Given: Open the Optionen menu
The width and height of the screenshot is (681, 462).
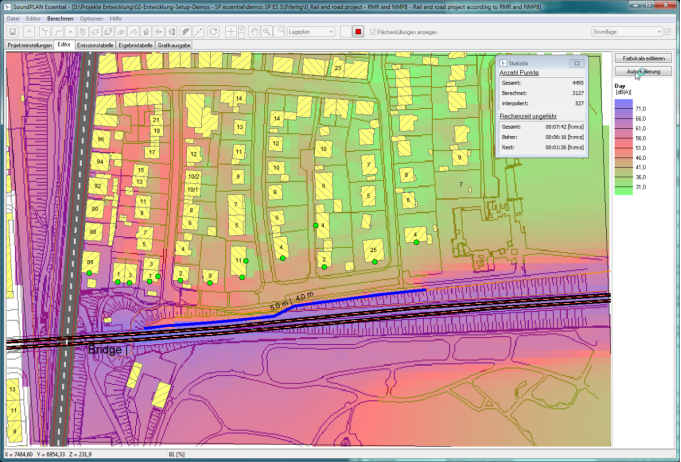Looking at the screenshot, I should pos(91,19).
